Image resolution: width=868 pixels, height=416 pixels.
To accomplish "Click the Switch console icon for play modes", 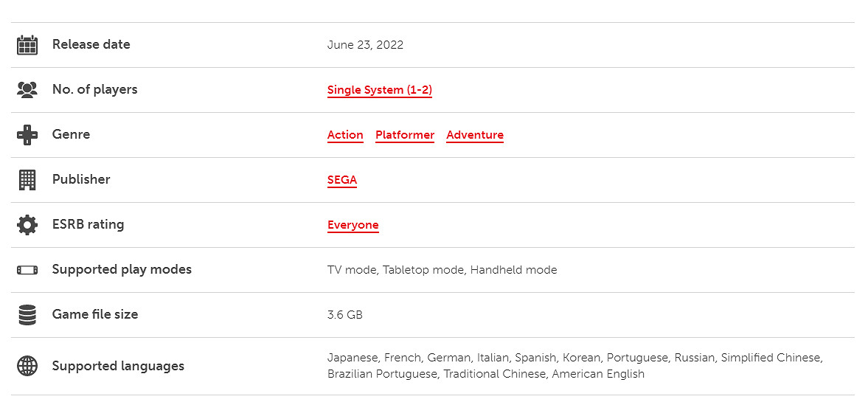I will click(27, 270).
